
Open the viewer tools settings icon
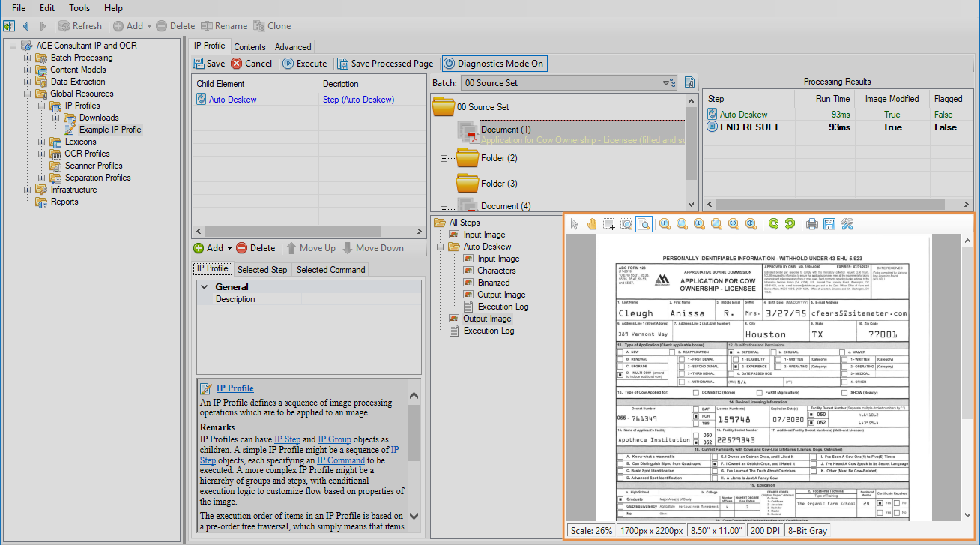point(847,224)
